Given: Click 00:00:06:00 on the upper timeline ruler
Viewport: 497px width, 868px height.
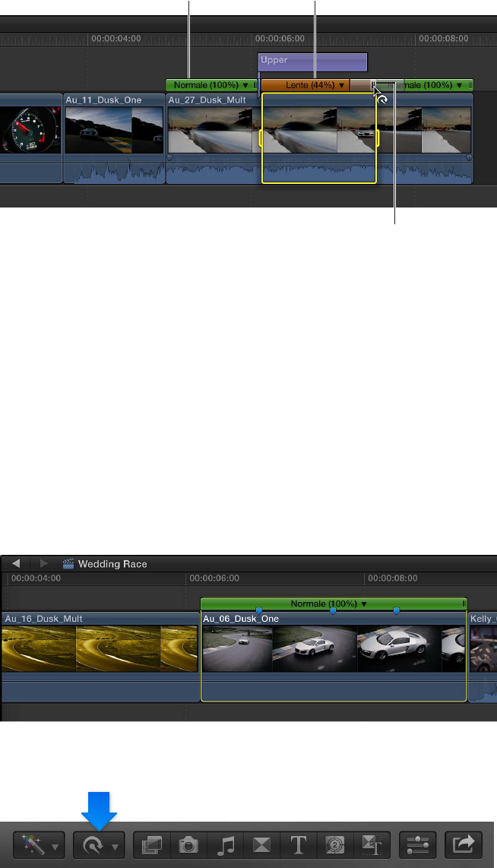Looking at the screenshot, I should click(x=280, y=39).
